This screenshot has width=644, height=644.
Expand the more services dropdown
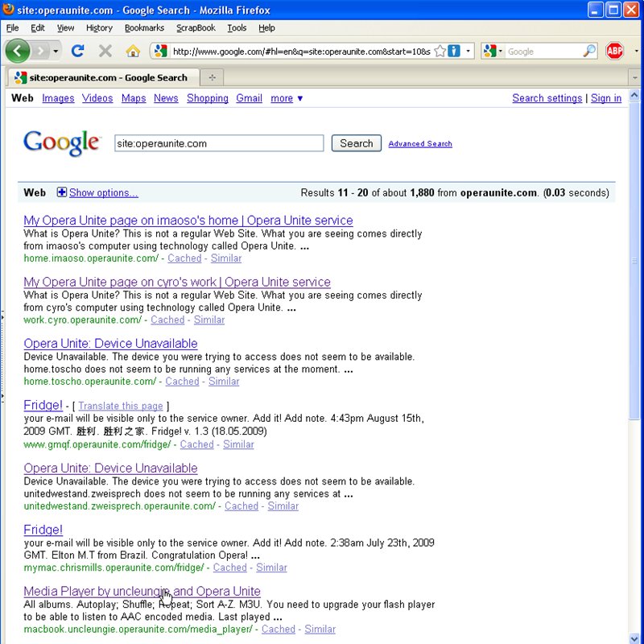pyautogui.click(x=287, y=98)
